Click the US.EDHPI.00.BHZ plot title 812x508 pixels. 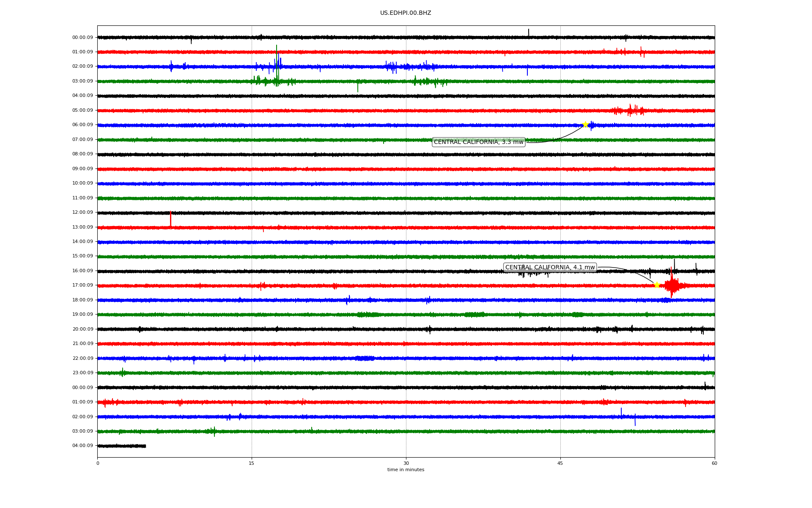[x=406, y=13]
